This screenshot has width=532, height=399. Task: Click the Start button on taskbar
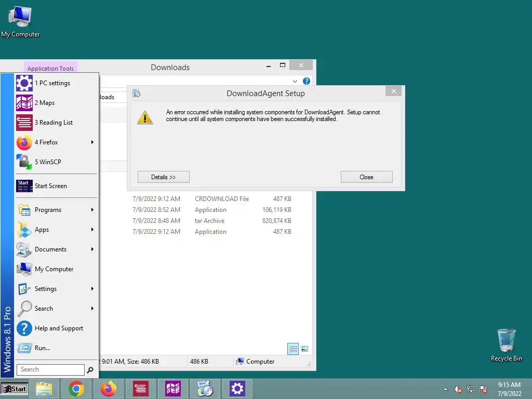14,389
